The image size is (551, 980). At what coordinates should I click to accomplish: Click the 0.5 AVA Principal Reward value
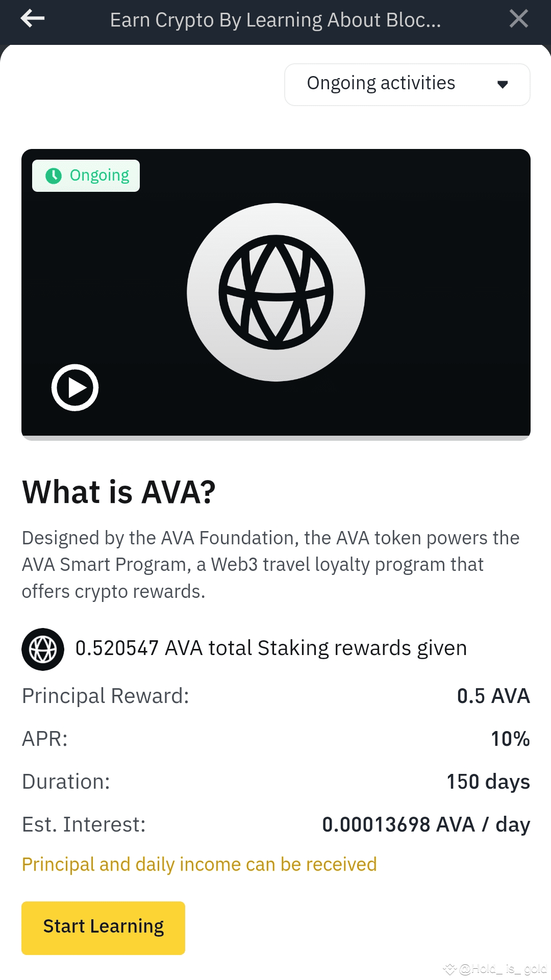(x=493, y=695)
